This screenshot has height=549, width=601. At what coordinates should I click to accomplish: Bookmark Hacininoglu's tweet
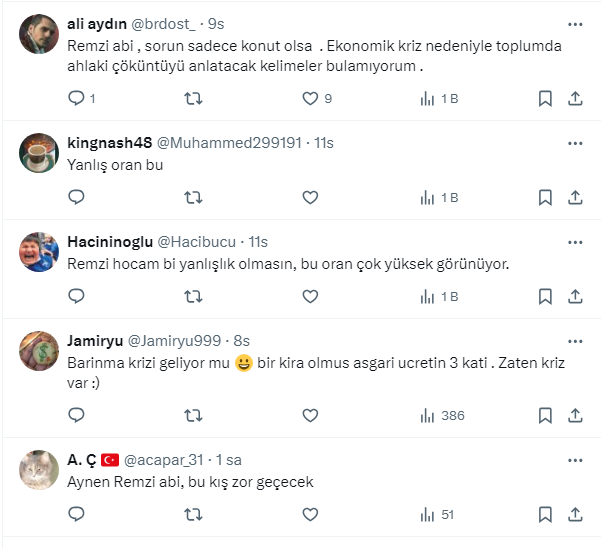pyautogui.click(x=545, y=296)
